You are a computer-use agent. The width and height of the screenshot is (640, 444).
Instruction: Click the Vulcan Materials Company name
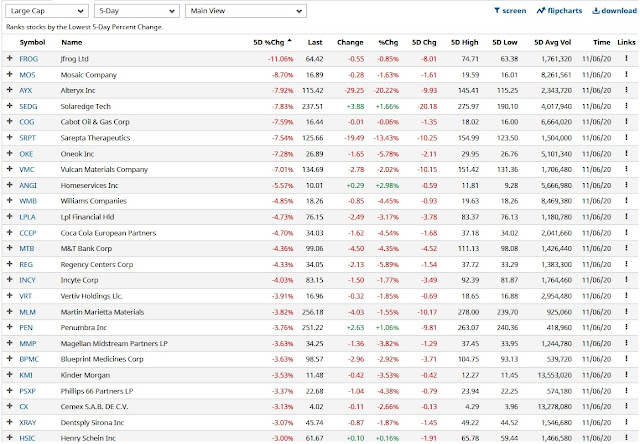click(x=104, y=169)
